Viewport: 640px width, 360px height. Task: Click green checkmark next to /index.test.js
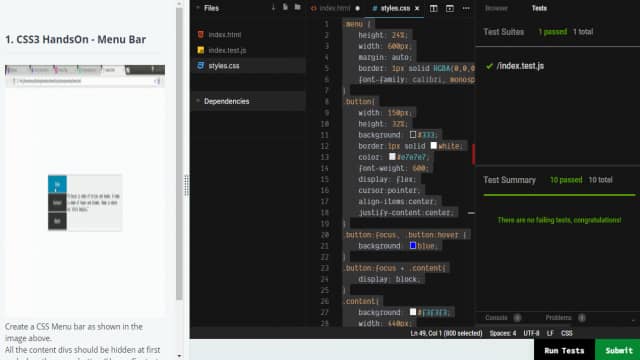(489, 66)
